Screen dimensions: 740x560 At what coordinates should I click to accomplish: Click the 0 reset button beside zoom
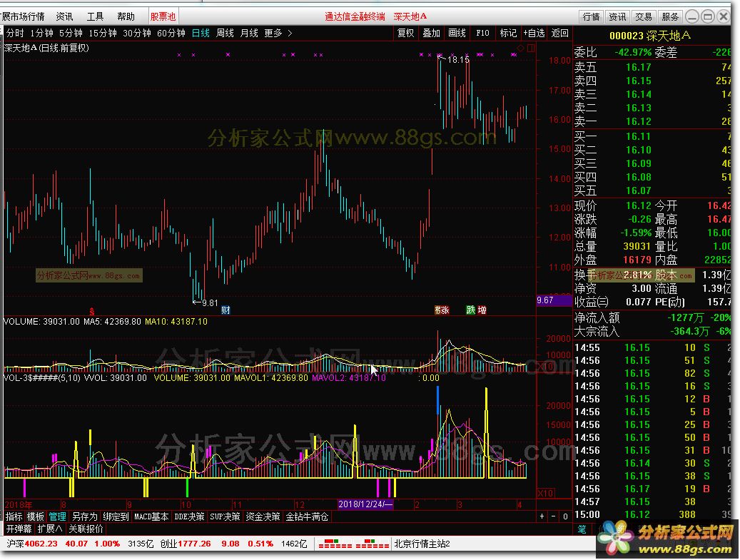pos(565,516)
